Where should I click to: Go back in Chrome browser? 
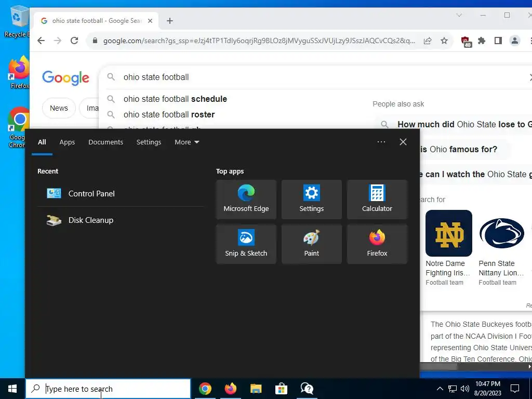tap(41, 41)
